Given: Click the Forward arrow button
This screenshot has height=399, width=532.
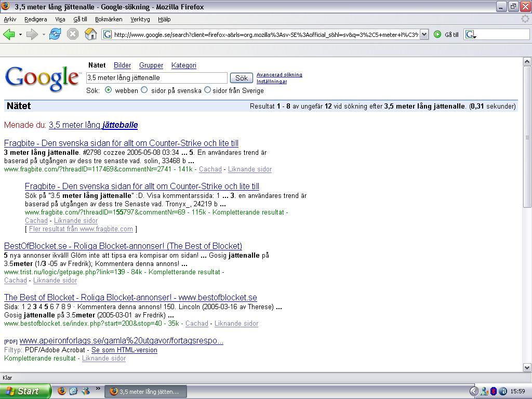Looking at the screenshot, I should [x=32, y=34].
